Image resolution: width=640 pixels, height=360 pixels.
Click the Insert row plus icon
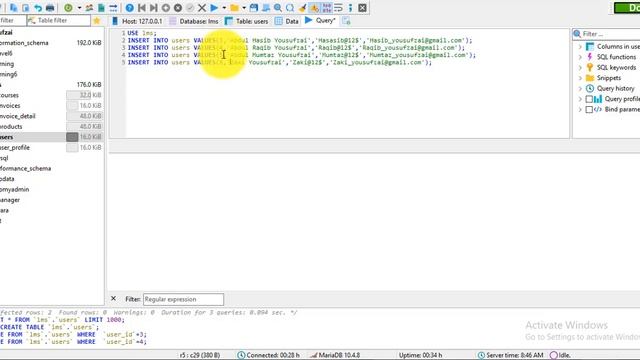point(166,8)
